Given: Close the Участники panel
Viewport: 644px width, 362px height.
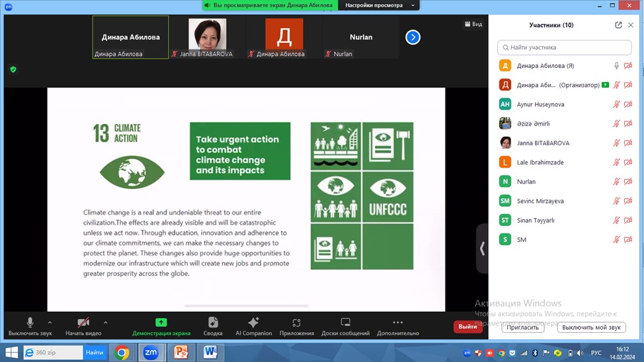Looking at the screenshot, I should (x=631, y=25).
